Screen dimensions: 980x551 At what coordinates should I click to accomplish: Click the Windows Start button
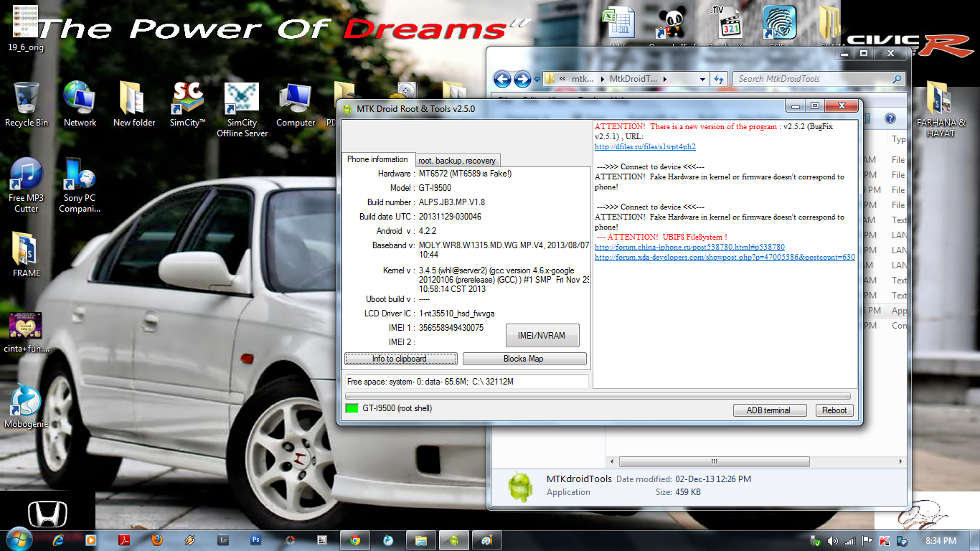[x=19, y=539]
